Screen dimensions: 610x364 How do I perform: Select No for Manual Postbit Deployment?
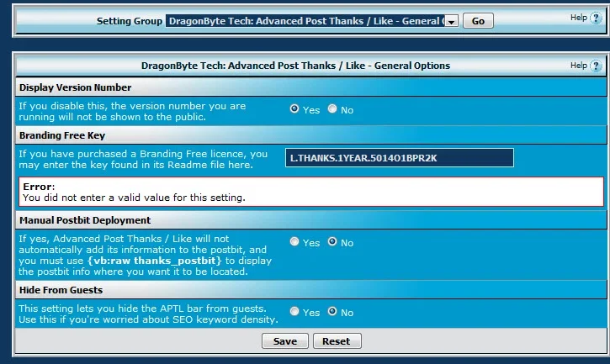332,241
